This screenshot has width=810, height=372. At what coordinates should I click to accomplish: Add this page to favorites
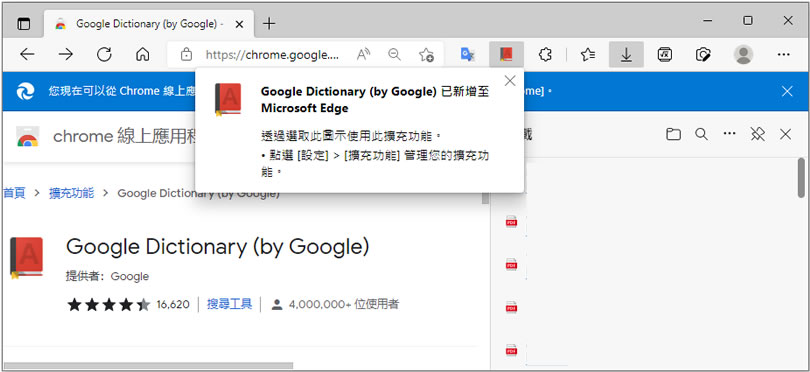(x=426, y=54)
